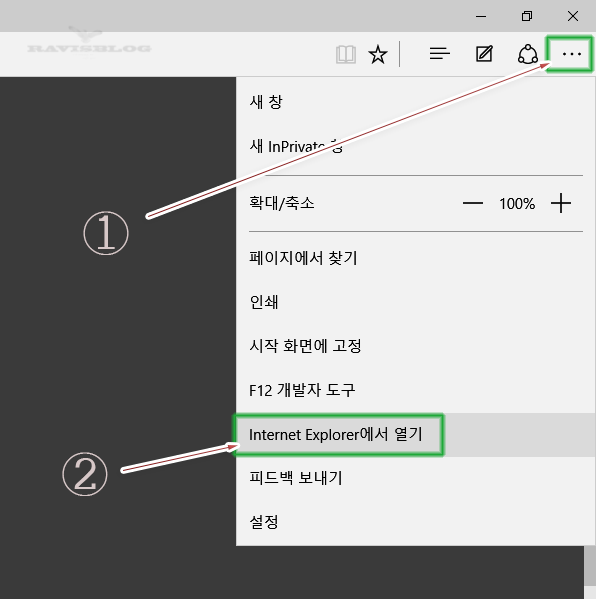The height and width of the screenshot is (599, 596).
Task: Choose 페이지에서 찾기 menu item
Action: [x=415, y=257]
